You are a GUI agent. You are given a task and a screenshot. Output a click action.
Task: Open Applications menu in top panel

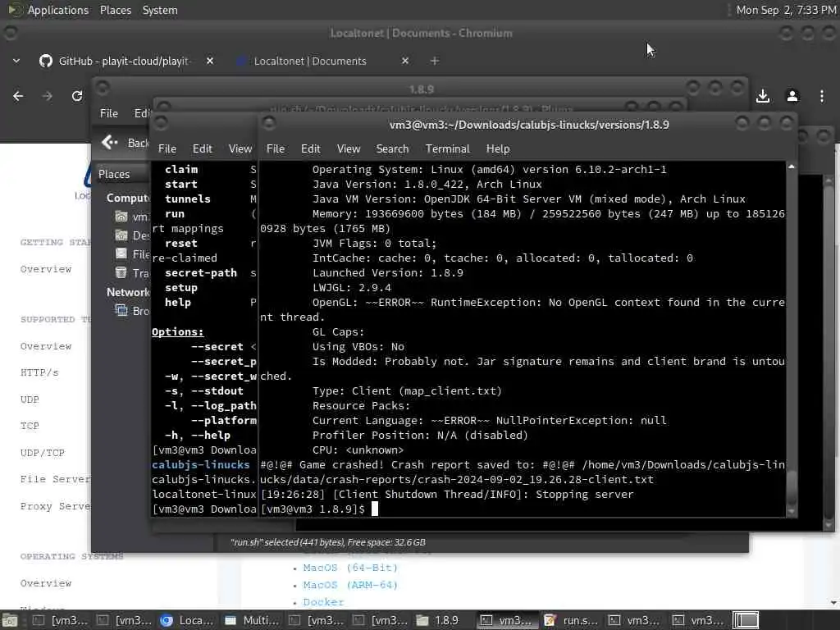coord(58,10)
